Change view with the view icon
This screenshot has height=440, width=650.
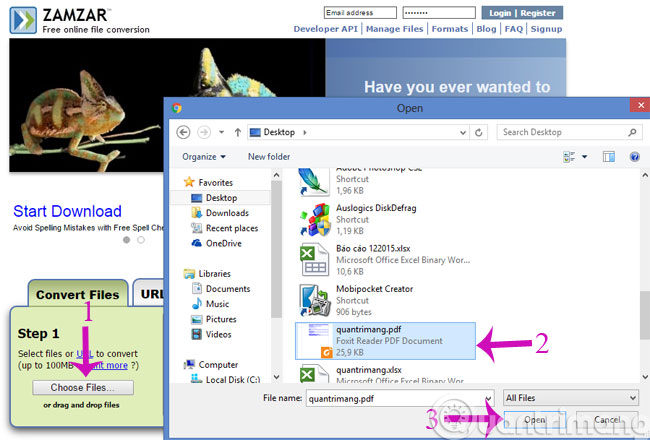click(x=569, y=157)
